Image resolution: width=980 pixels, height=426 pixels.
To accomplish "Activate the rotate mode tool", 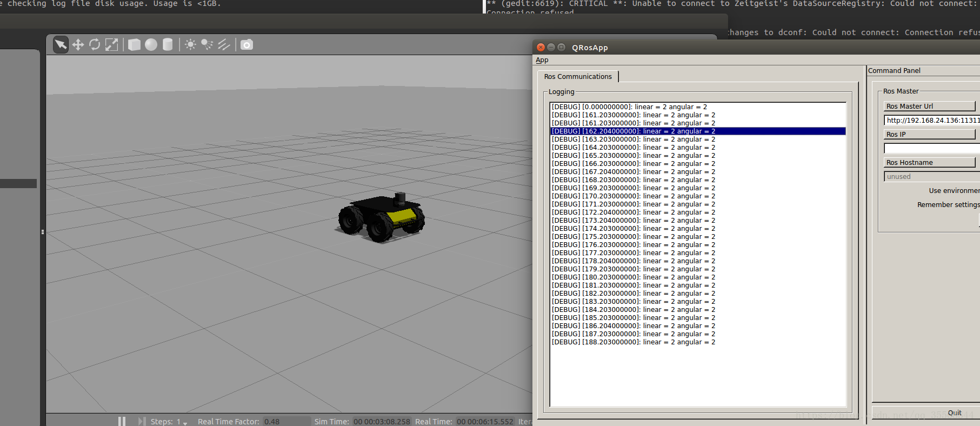I will [x=95, y=44].
